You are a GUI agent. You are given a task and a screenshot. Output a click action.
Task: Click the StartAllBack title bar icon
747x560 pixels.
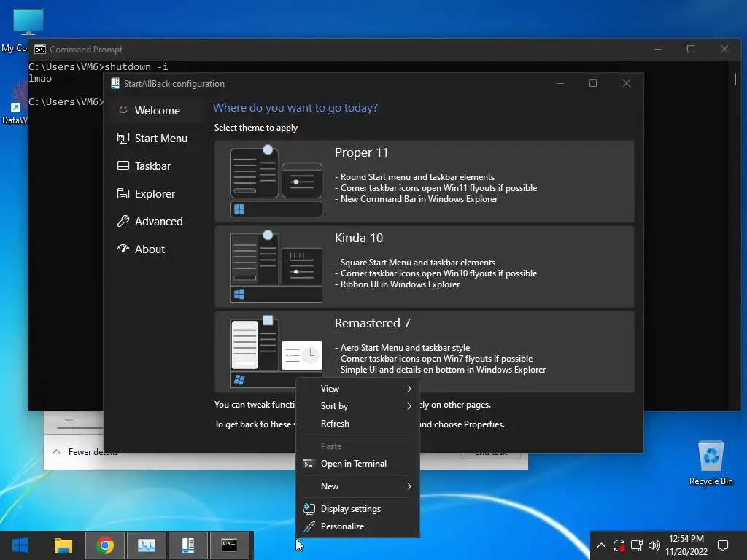(x=115, y=83)
